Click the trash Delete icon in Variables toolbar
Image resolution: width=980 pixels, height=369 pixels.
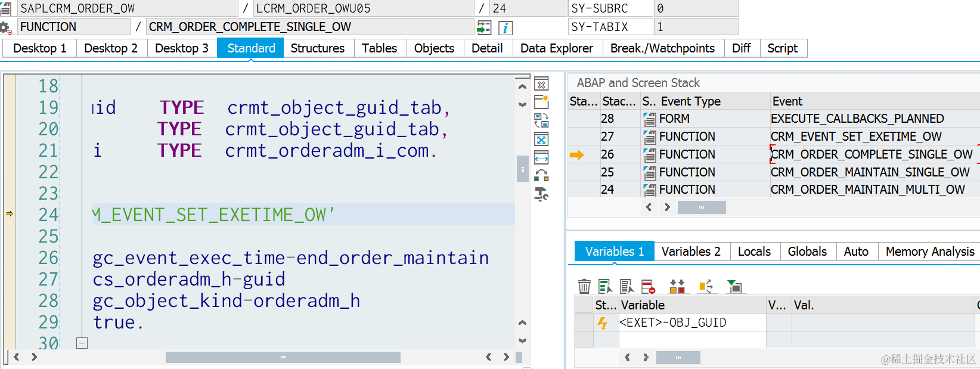tap(584, 287)
